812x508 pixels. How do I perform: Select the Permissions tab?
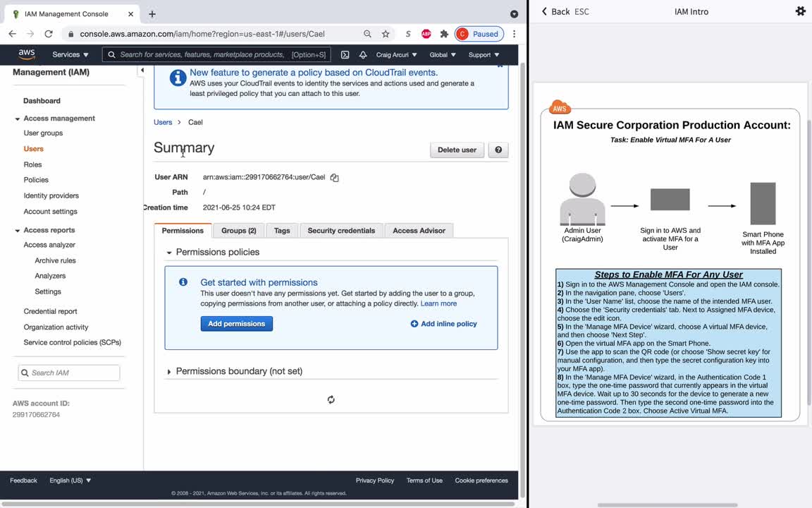(183, 231)
